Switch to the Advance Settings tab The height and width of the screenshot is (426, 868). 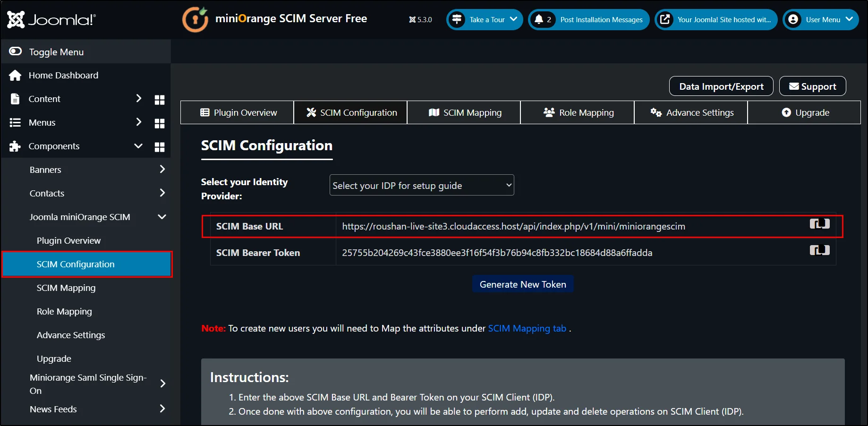click(x=691, y=112)
